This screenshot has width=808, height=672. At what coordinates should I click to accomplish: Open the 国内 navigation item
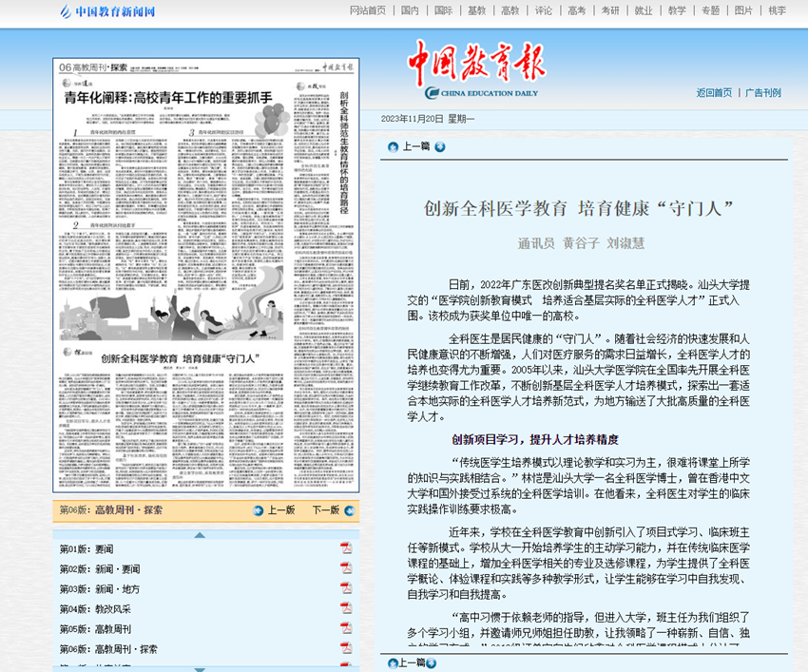point(410,10)
